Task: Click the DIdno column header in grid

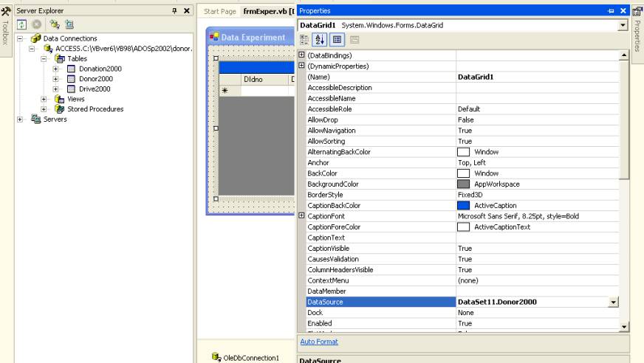Action: click(x=265, y=79)
